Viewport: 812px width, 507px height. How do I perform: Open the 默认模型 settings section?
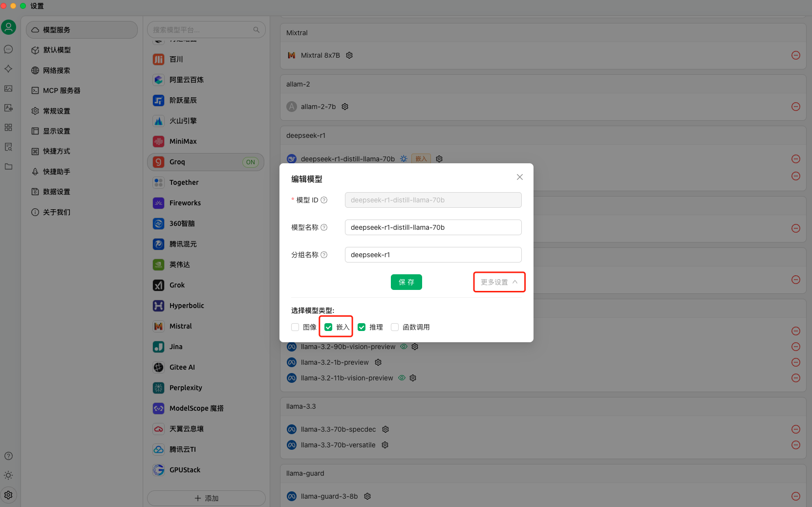[x=56, y=50]
